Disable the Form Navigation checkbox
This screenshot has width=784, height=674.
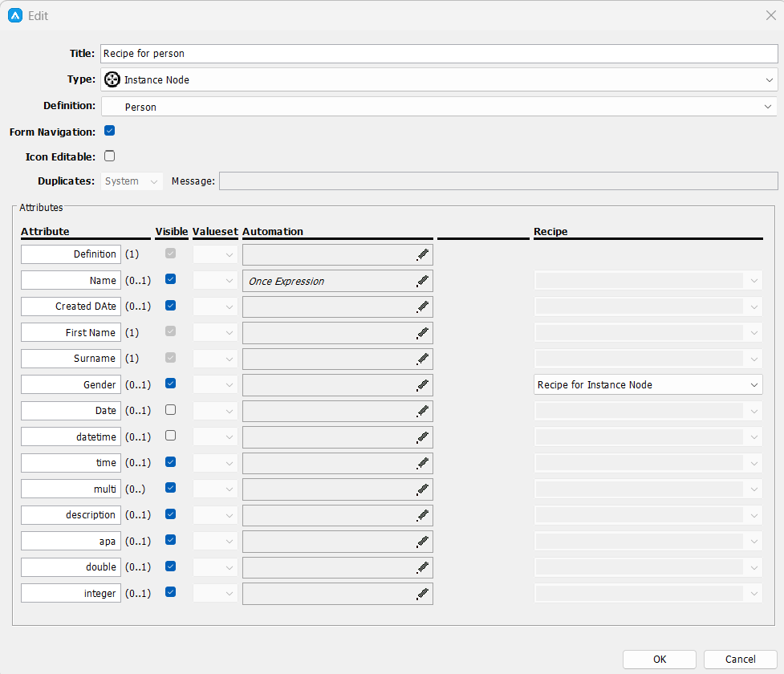[x=110, y=131]
